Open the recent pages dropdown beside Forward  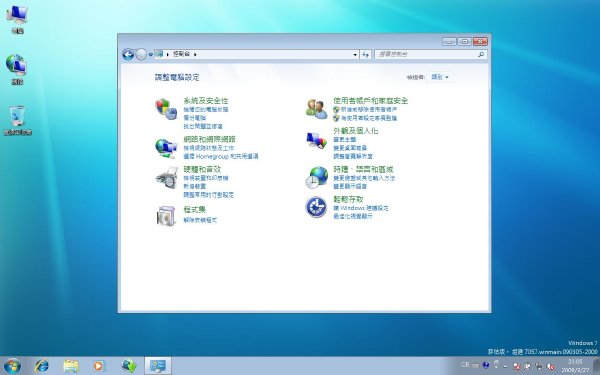150,55
